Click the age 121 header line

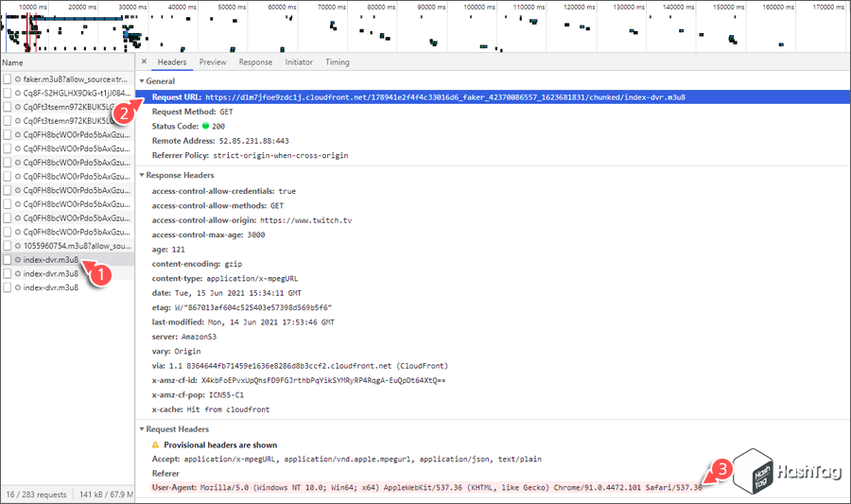168,250
